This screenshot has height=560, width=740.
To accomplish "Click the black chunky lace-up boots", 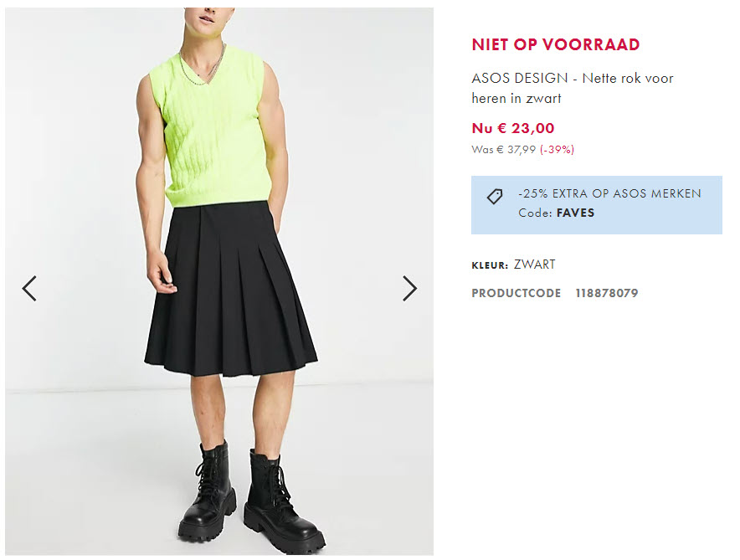I will pyautogui.click(x=250, y=498).
